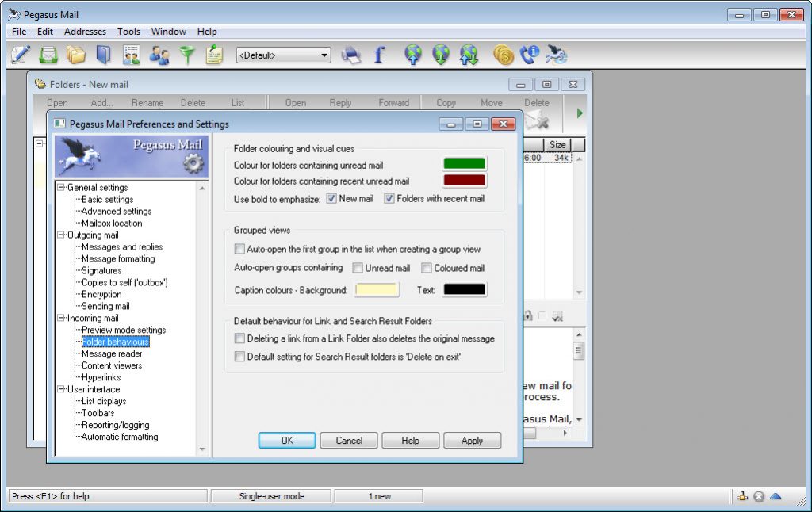Collapse the folder tree in Folders window
The height and width of the screenshot is (512, 812).
[40, 143]
